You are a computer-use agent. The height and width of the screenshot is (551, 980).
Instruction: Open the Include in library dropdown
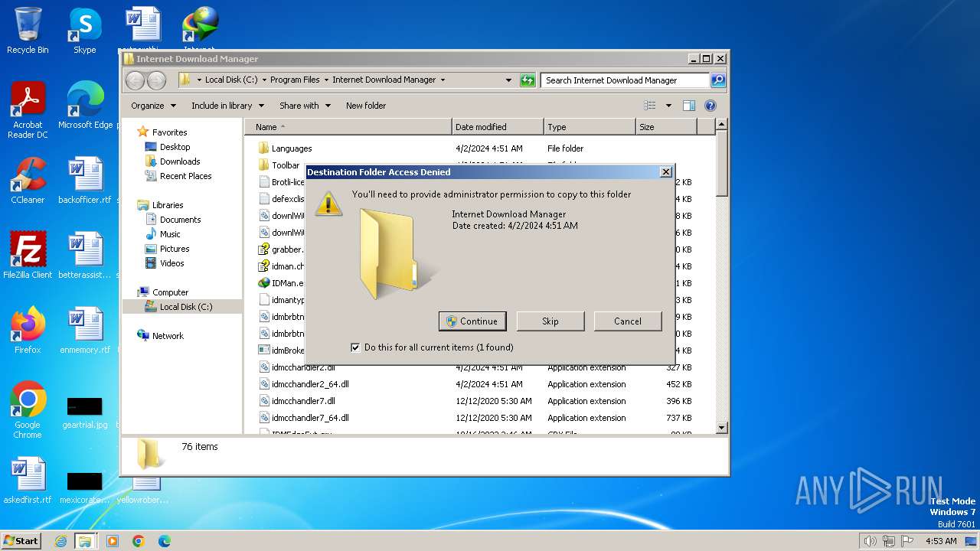[x=227, y=106]
